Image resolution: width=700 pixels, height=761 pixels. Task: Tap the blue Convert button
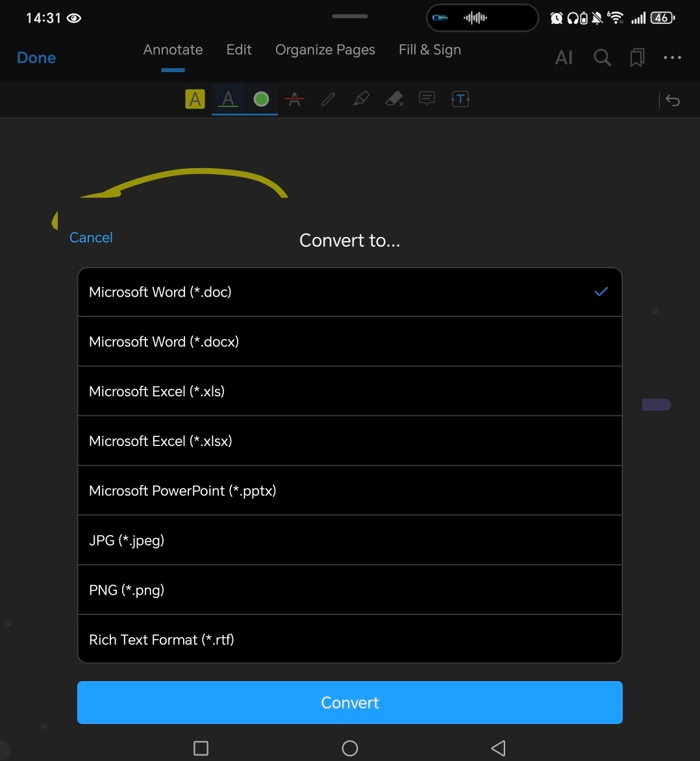coord(349,703)
